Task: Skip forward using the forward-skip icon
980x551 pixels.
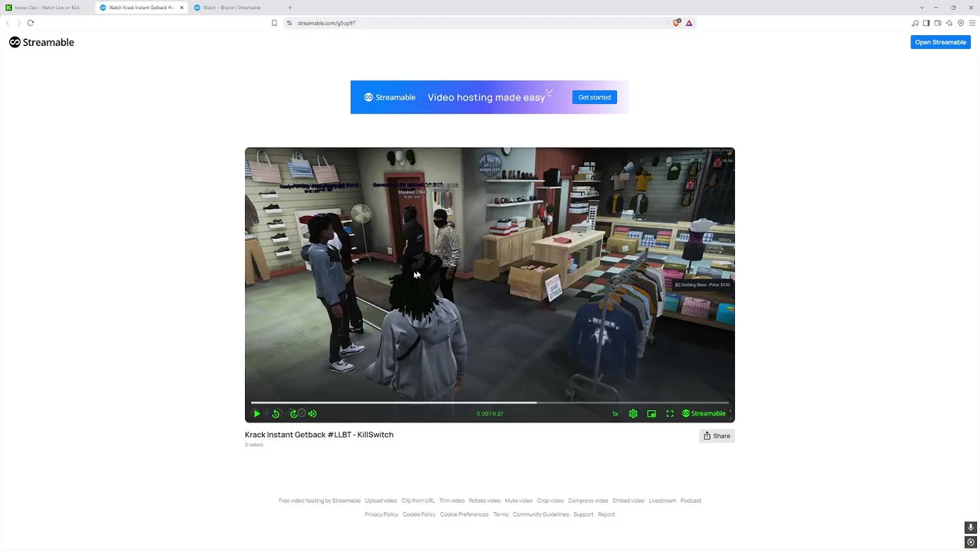Action: pos(293,414)
